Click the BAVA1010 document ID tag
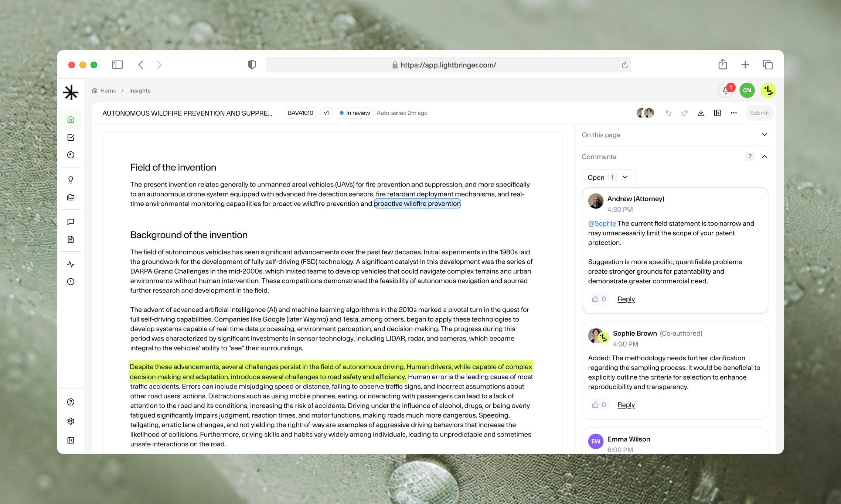Viewport: 841px width, 504px height. (300, 113)
